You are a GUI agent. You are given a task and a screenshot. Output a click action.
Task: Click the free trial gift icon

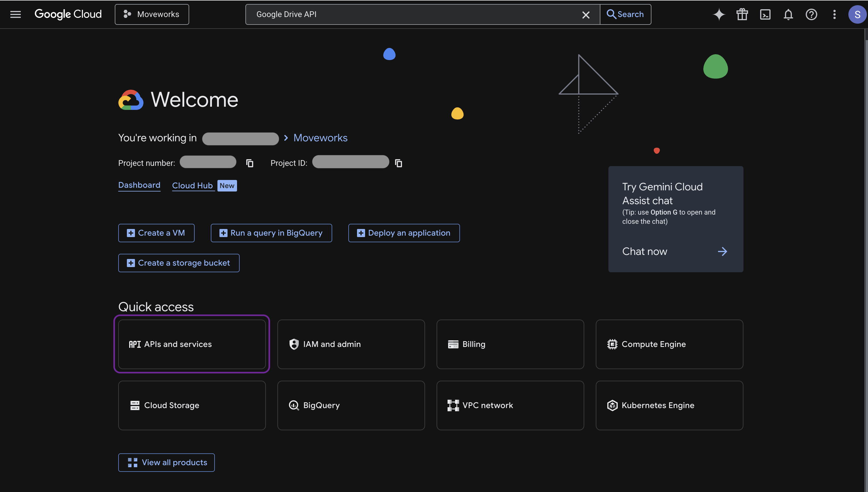coord(742,14)
